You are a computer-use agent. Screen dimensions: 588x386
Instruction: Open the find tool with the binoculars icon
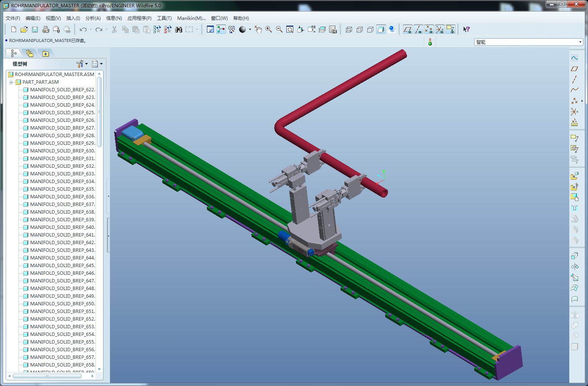pyautogui.click(x=178, y=29)
